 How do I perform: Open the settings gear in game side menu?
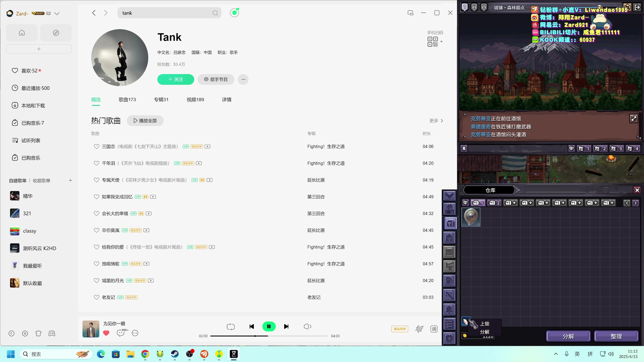(x=450, y=338)
